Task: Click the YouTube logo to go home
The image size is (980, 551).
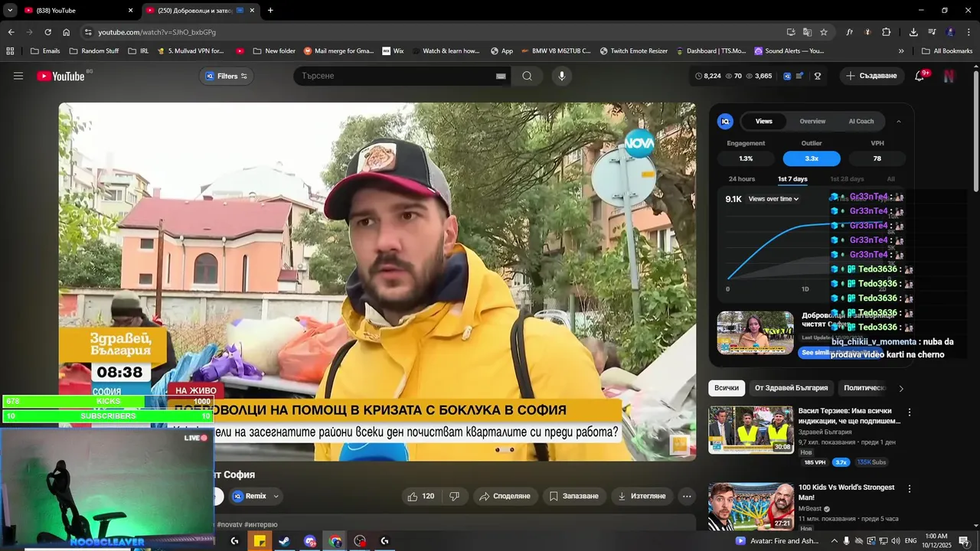Action: [x=60, y=76]
